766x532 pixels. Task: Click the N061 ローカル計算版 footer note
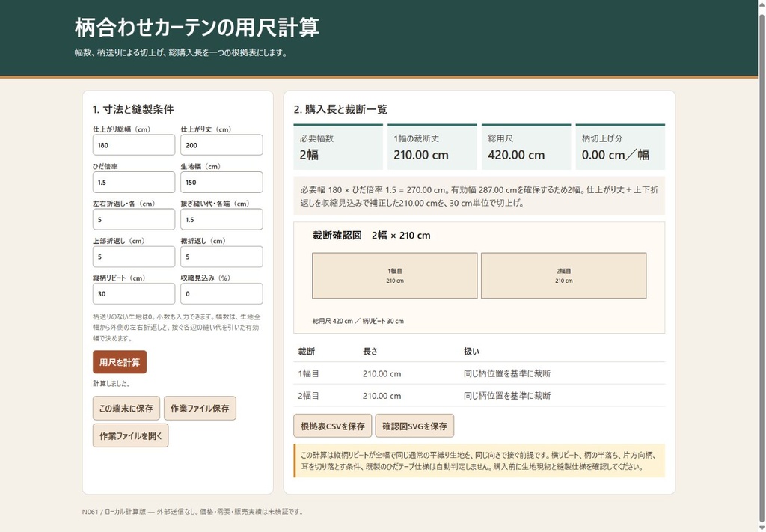[x=193, y=512]
